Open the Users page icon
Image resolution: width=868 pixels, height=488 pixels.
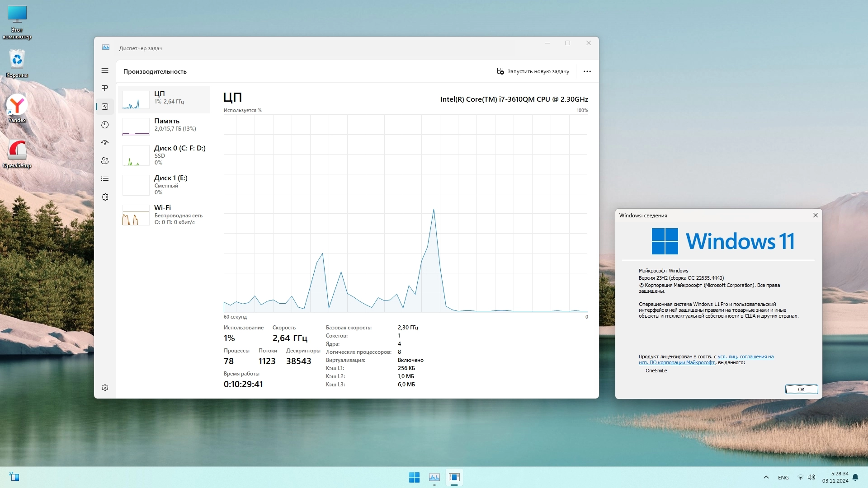pyautogui.click(x=105, y=161)
